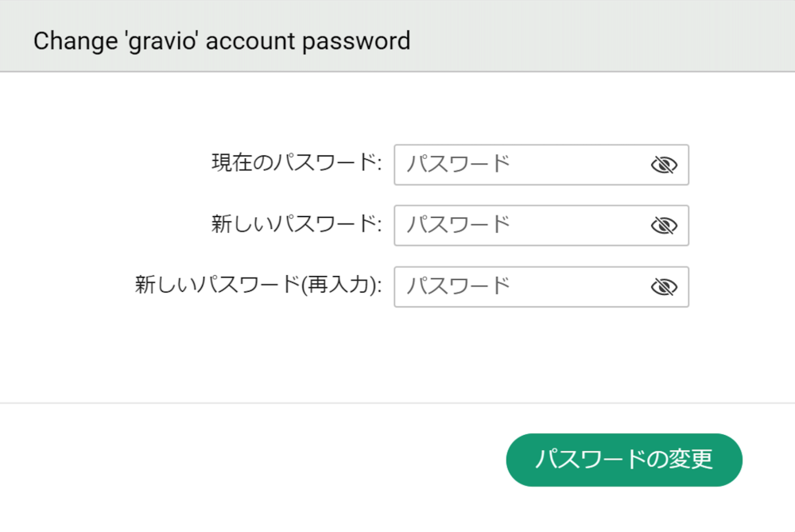795x532 pixels.
Task: Focus the 現在のパスワード input box
Action: click(x=541, y=165)
